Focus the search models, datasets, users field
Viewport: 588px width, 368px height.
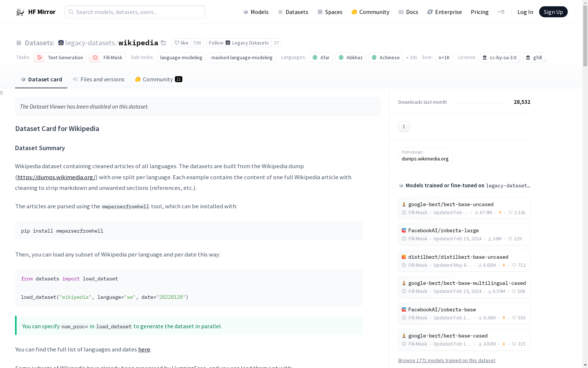(135, 12)
